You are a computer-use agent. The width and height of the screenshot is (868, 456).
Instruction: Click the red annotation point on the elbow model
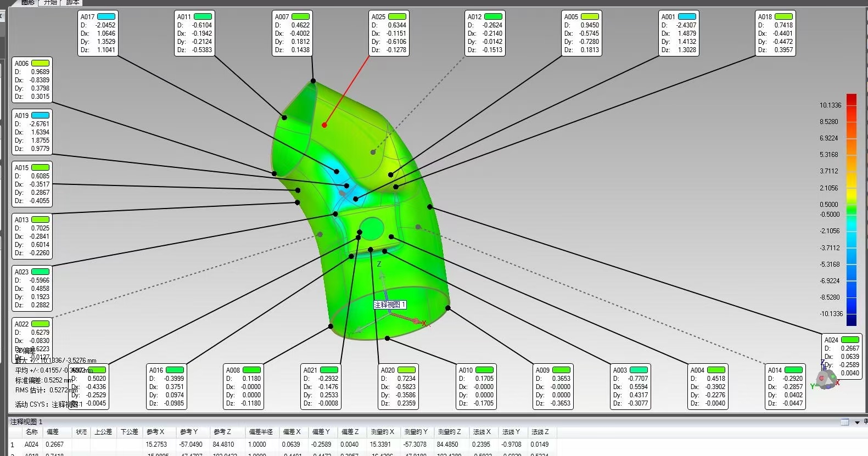point(324,125)
